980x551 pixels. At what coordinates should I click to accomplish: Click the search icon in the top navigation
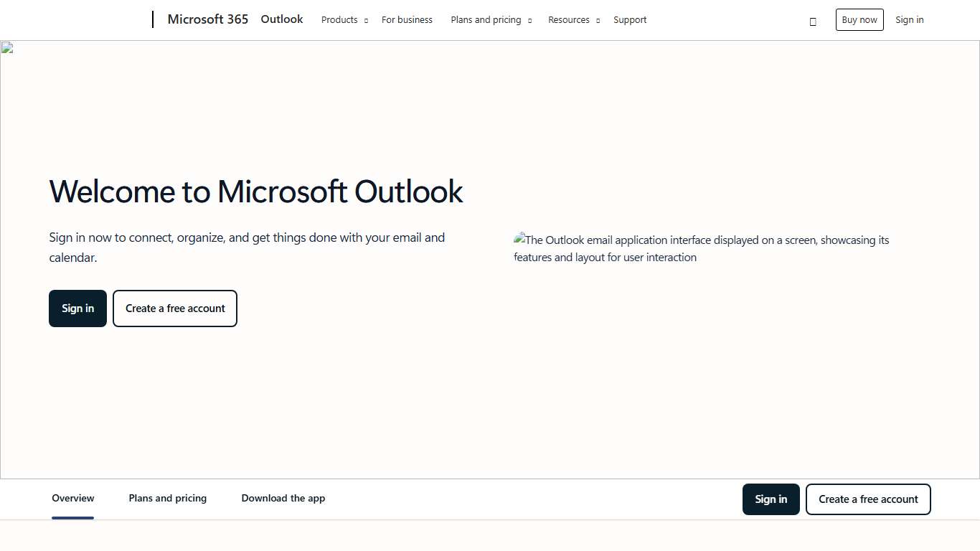coord(813,21)
